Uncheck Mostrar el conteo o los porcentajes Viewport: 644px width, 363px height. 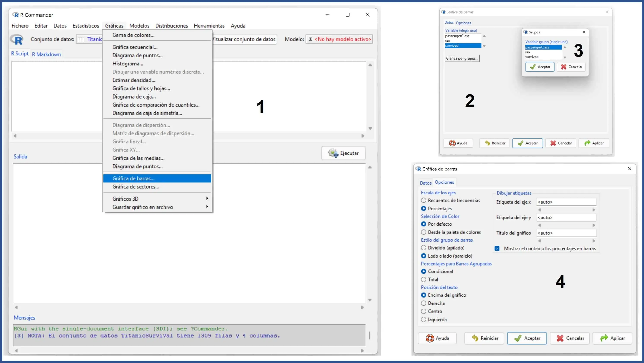coord(497,248)
